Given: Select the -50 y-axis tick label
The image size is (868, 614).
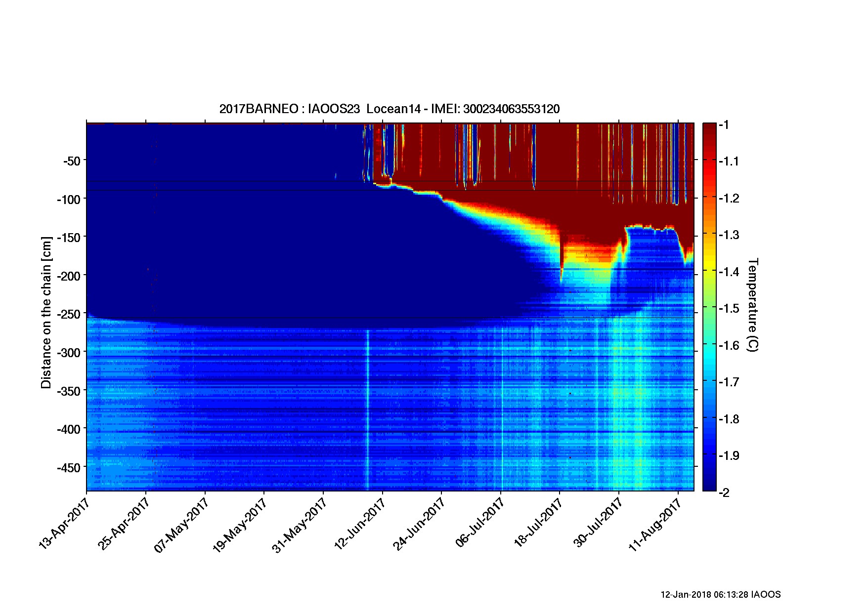Looking at the screenshot, I should (72, 161).
